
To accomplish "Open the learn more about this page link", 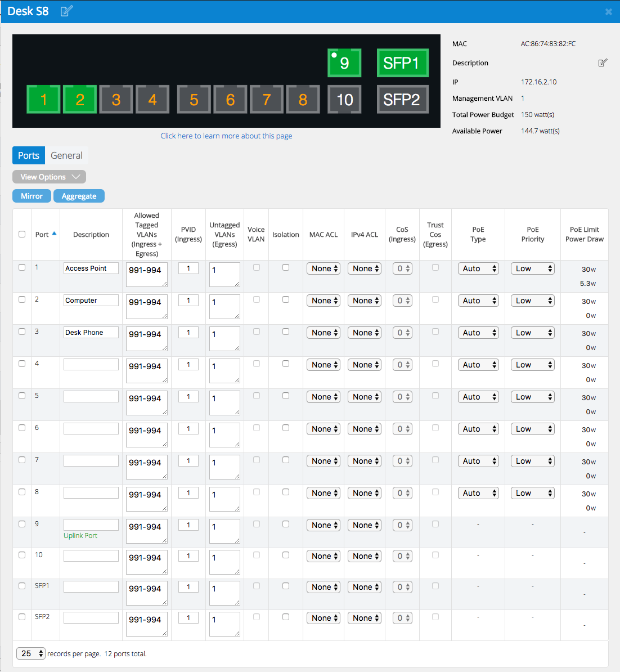I will click(x=226, y=136).
